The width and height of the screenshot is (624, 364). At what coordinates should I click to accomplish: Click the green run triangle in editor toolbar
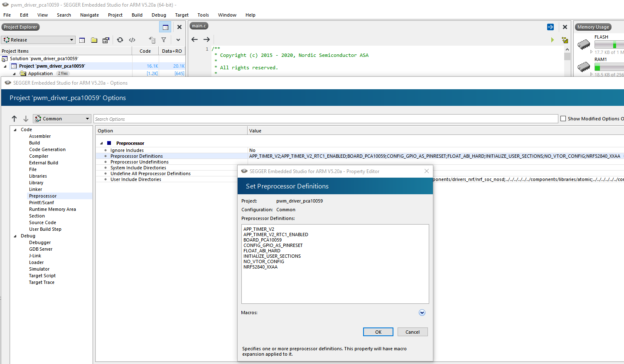553,40
